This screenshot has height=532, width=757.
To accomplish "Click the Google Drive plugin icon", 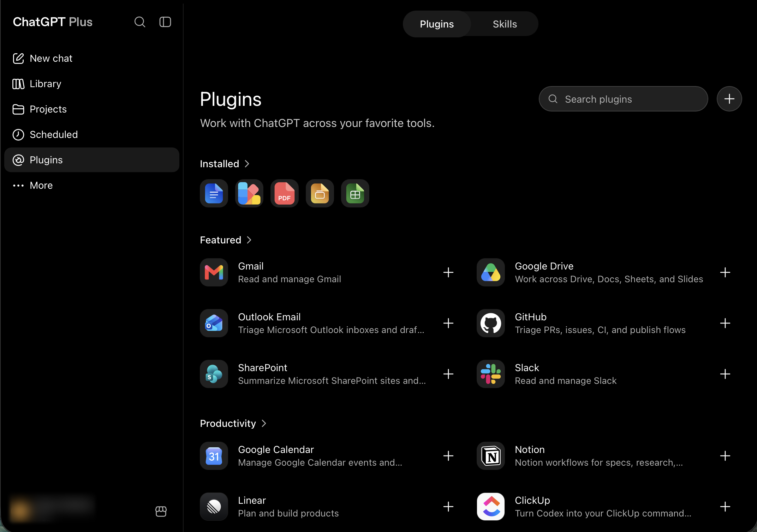I will (491, 272).
